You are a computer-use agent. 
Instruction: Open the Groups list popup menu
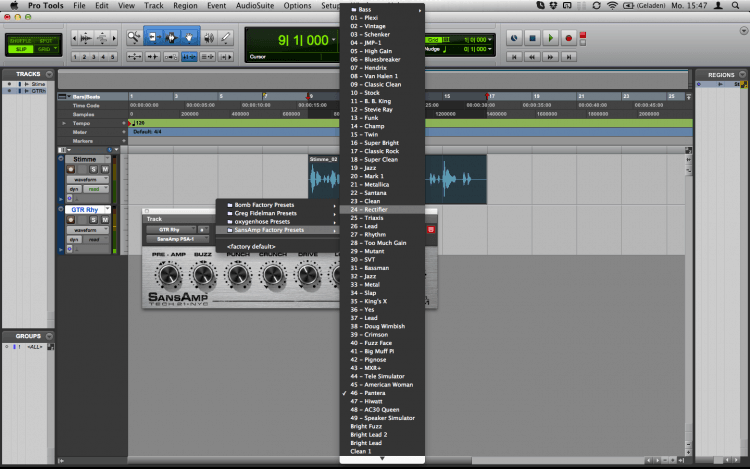click(x=49, y=336)
